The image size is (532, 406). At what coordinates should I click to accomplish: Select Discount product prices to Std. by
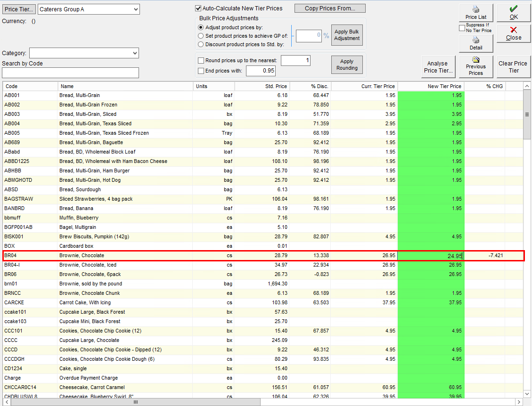tap(201, 44)
